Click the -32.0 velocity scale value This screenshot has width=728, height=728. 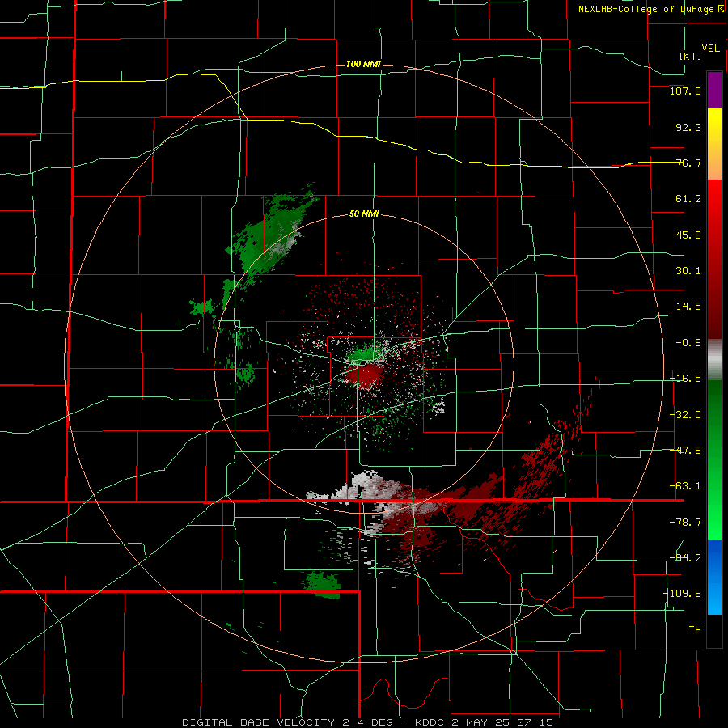(685, 415)
